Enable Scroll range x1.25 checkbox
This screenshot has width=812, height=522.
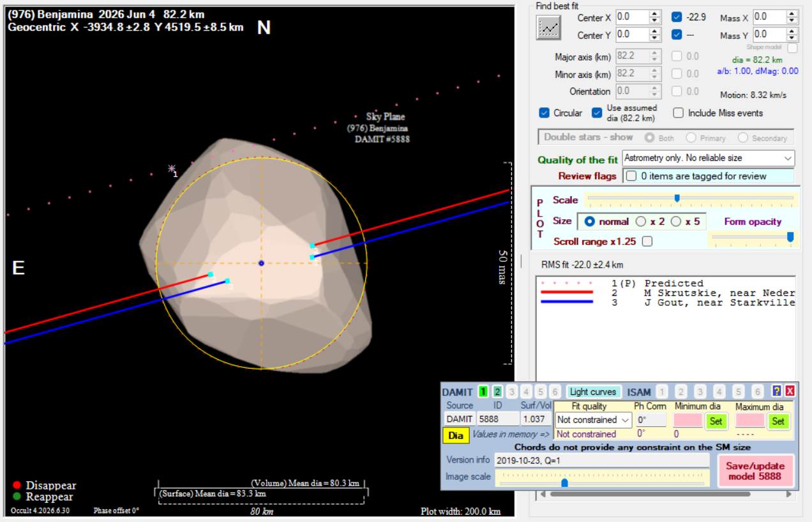coord(647,242)
